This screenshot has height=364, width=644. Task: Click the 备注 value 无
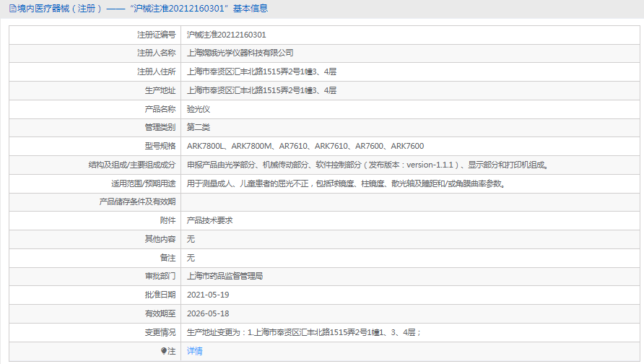tap(191, 258)
